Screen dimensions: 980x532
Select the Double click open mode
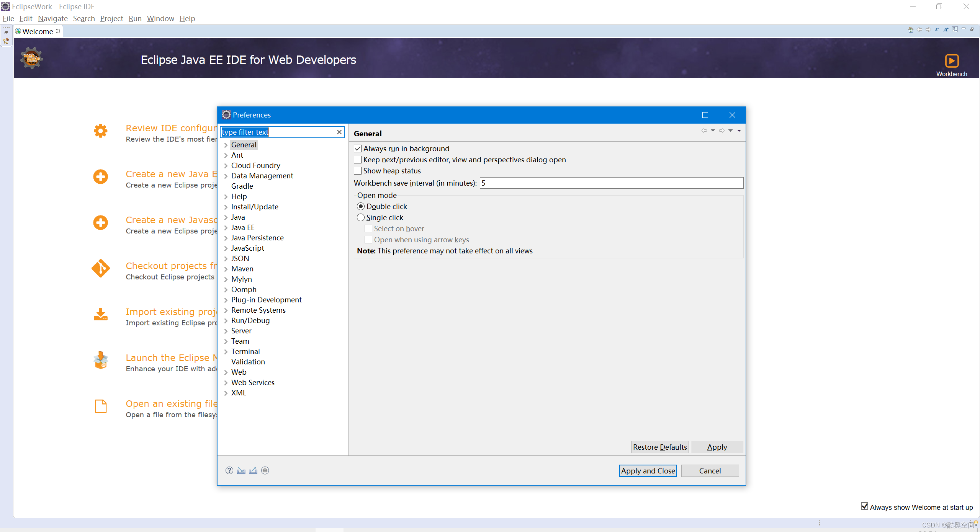pos(361,206)
